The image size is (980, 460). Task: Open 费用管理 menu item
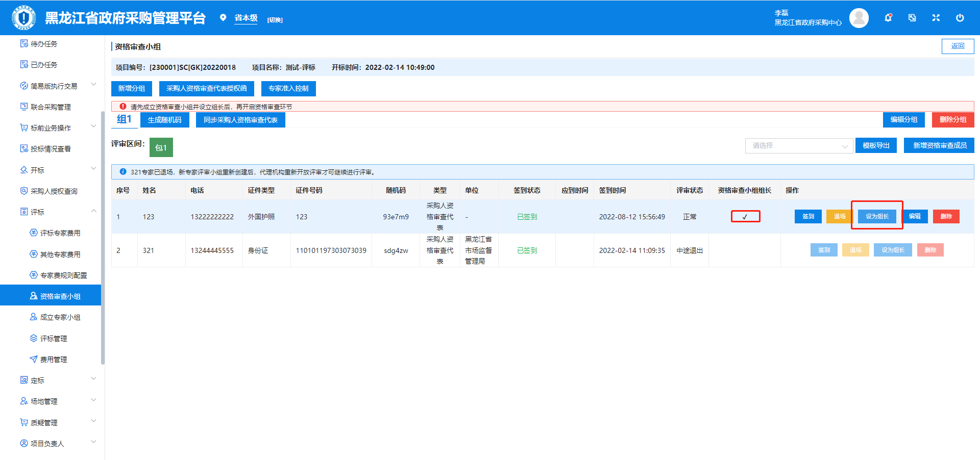tap(51, 360)
